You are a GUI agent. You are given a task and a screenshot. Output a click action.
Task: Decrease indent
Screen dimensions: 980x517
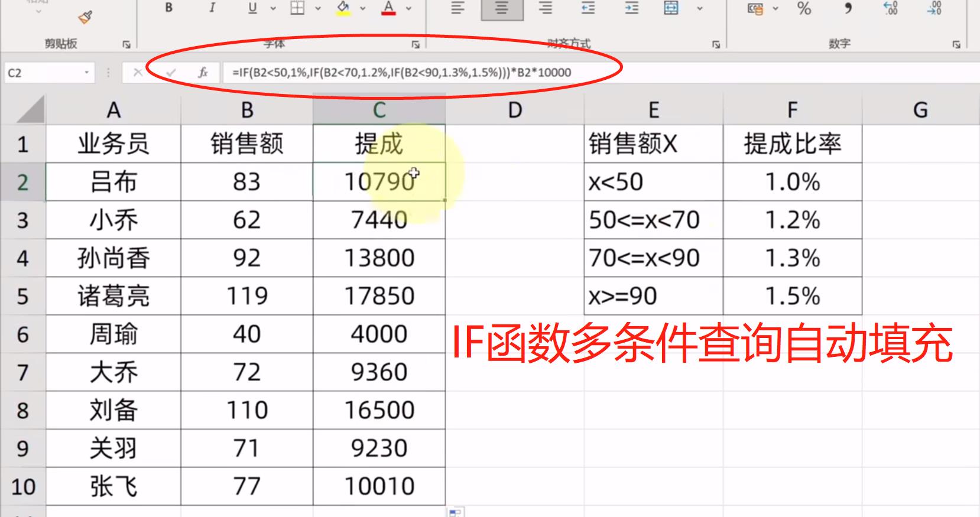click(588, 8)
